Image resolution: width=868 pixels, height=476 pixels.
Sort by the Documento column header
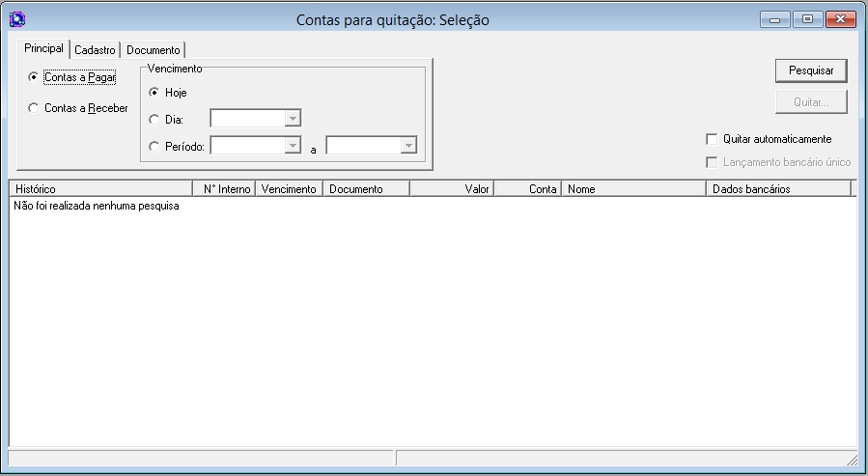click(367, 188)
